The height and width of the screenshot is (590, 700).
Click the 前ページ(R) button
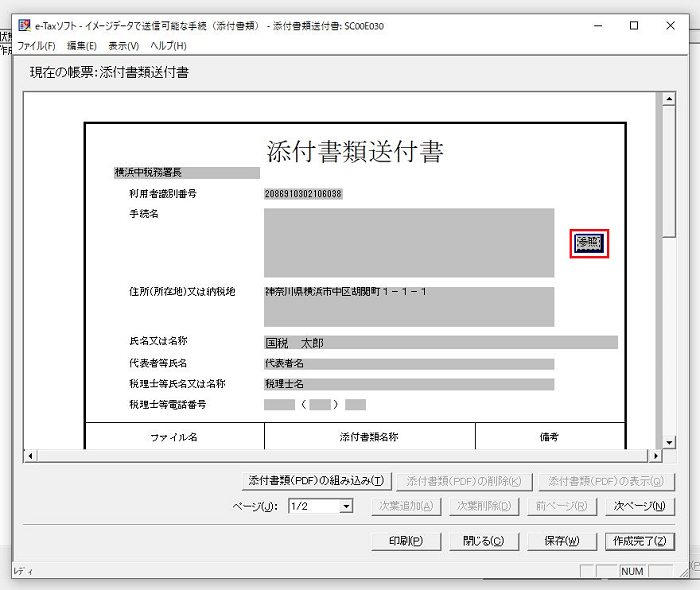click(562, 506)
